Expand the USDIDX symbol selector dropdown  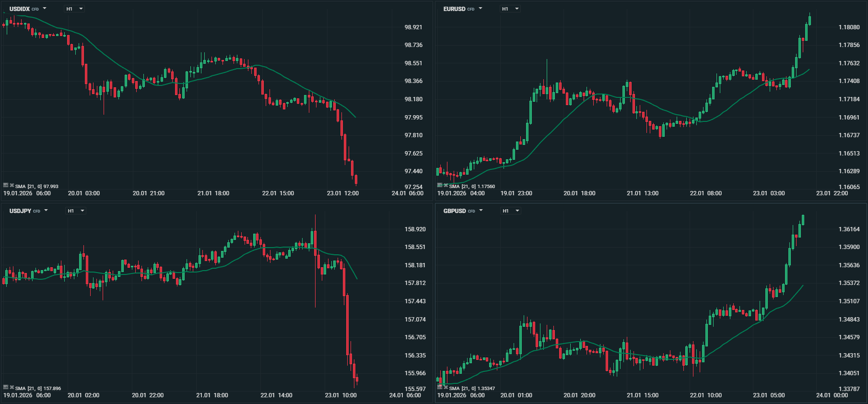pos(45,9)
